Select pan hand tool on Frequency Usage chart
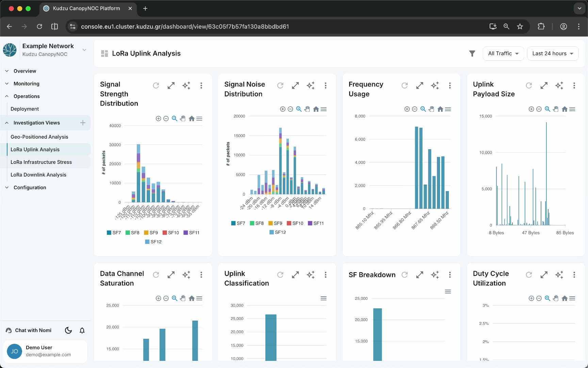This screenshot has width=588, height=368. tap(431, 109)
